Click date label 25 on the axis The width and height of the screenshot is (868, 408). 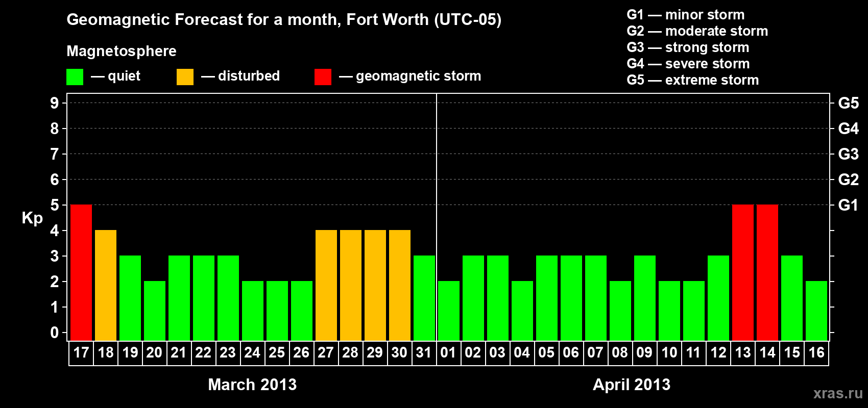pos(277,352)
